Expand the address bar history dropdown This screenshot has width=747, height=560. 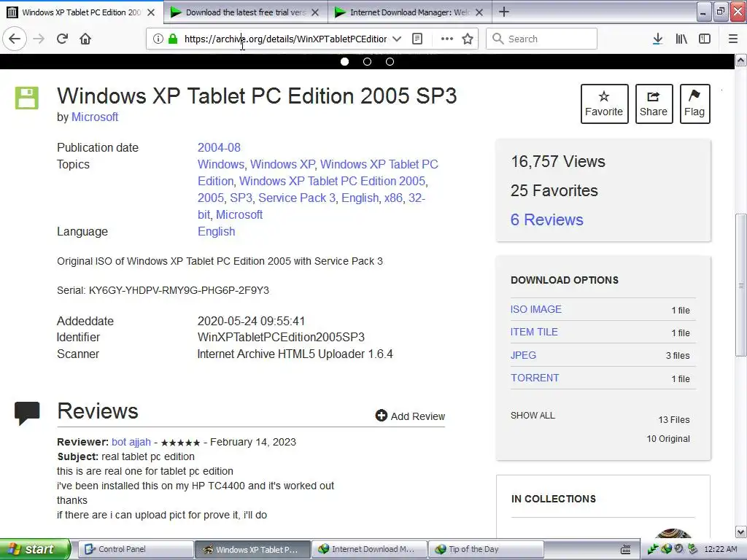pos(396,39)
